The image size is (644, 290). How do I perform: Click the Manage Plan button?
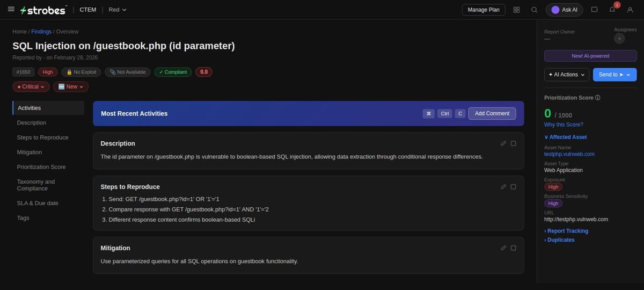pos(484,10)
